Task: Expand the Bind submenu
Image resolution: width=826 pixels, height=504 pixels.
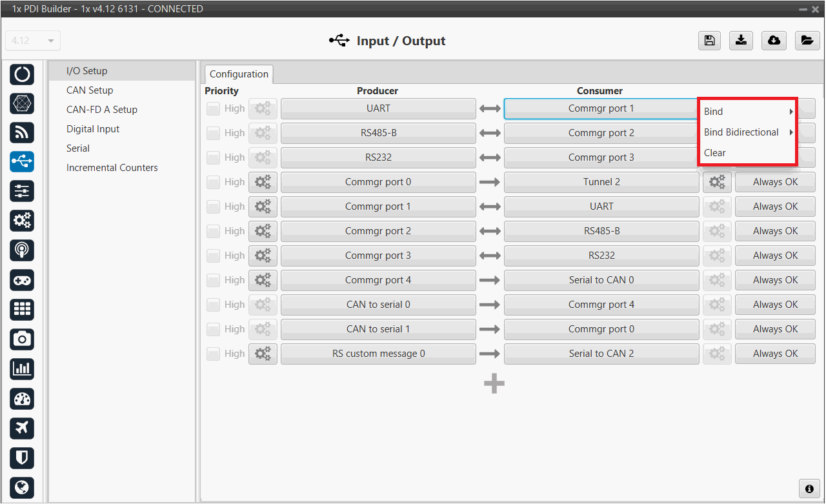Action: tap(747, 112)
